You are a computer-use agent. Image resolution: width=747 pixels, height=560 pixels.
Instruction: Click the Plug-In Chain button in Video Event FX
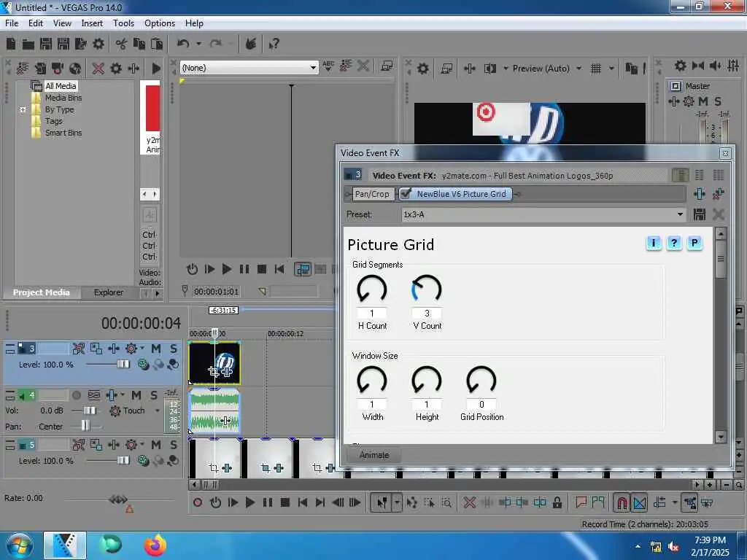(700, 194)
